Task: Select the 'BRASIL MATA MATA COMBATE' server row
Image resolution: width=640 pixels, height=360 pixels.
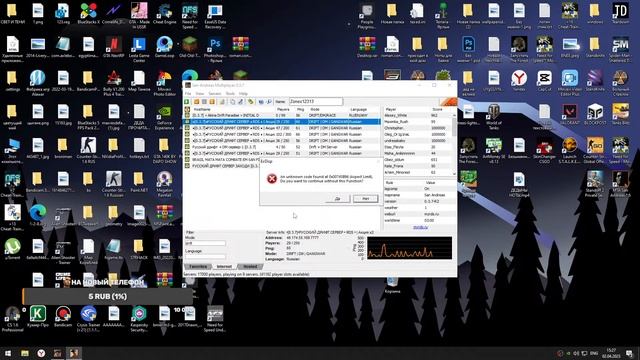Action: [222, 160]
